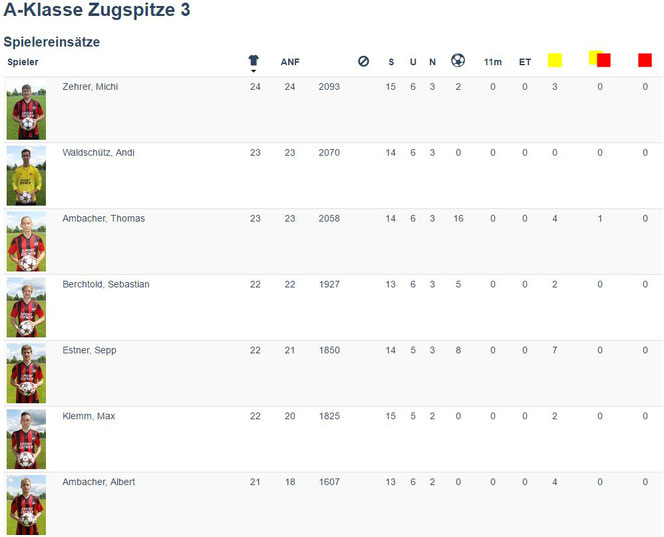Screen dimensions: 664x537
Task: Click the sort arrow below jersey icon
Action: [253, 71]
